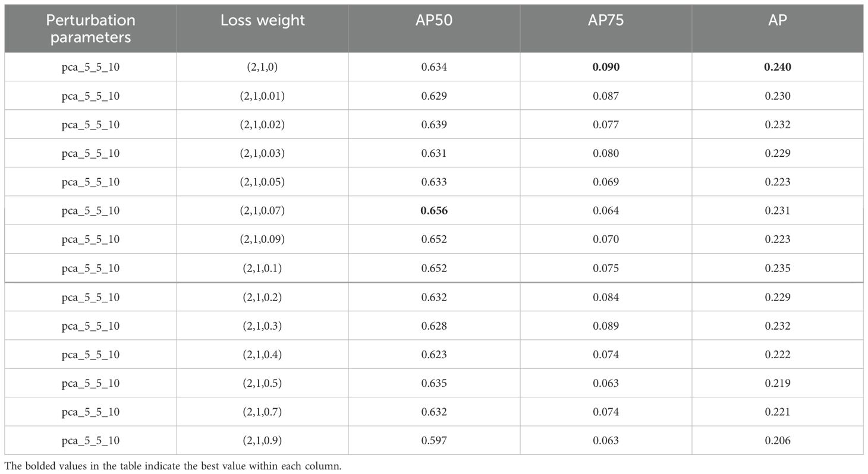Select the AP75 value 0.089
The image size is (868, 474).
pyautogui.click(x=606, y=326)
